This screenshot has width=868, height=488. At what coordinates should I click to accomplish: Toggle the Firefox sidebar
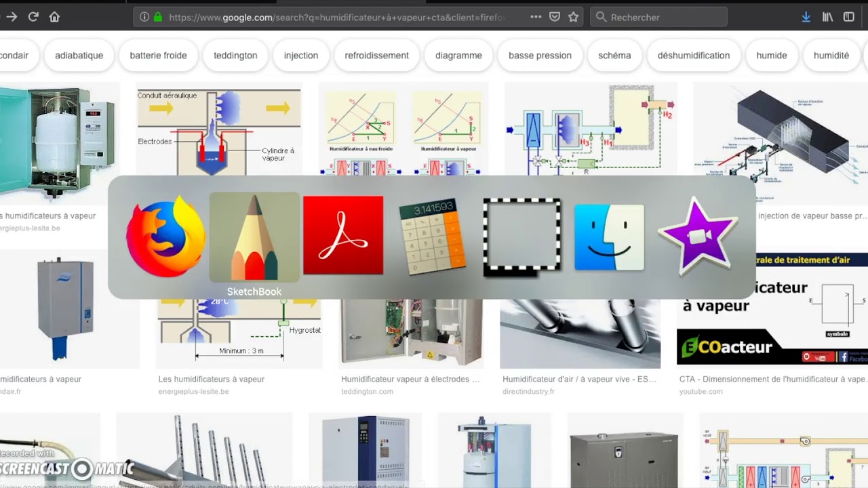(x=849, y=17)
